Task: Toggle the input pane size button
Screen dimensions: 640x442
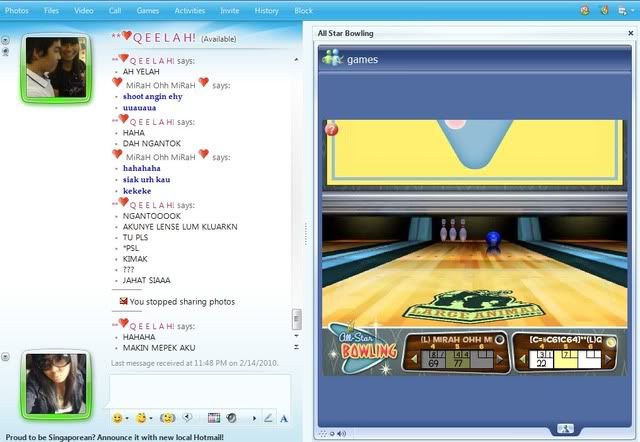Action: (x=297, y=347)
